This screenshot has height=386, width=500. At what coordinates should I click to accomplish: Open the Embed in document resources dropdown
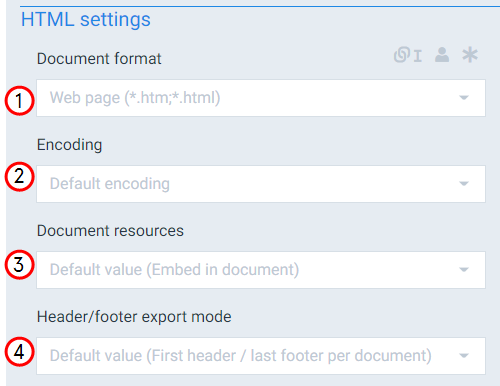261,270
